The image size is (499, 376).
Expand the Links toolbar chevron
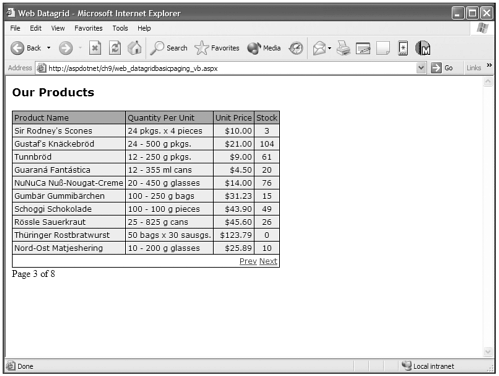pyautogui.click(x=489, y=65)
